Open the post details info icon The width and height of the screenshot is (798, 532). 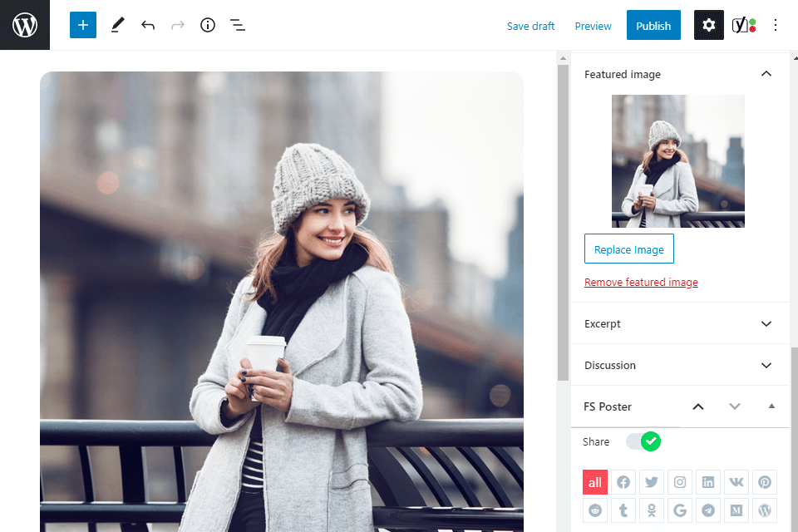[208, 25]
